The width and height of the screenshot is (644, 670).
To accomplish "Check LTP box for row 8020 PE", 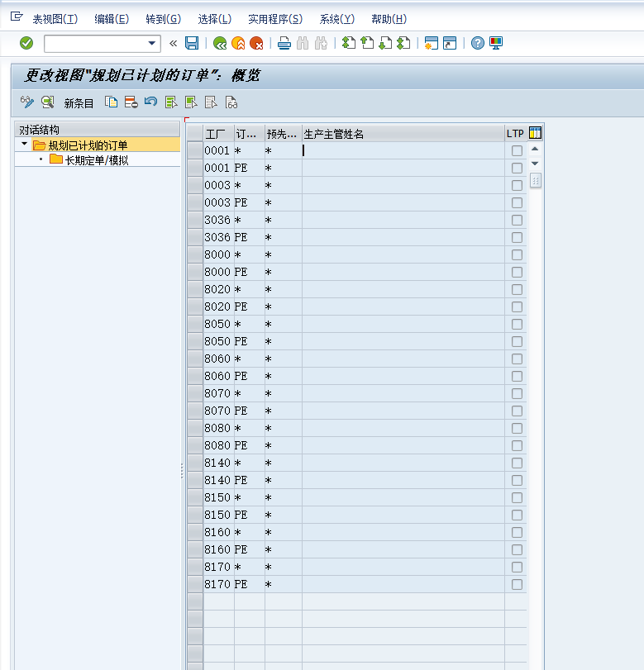I will coord(517,306).
